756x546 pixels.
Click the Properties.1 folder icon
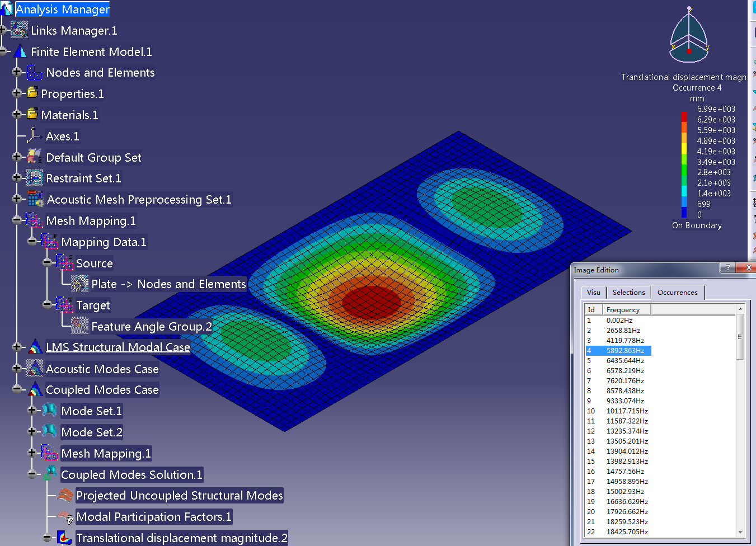click(x=32, y=93)
